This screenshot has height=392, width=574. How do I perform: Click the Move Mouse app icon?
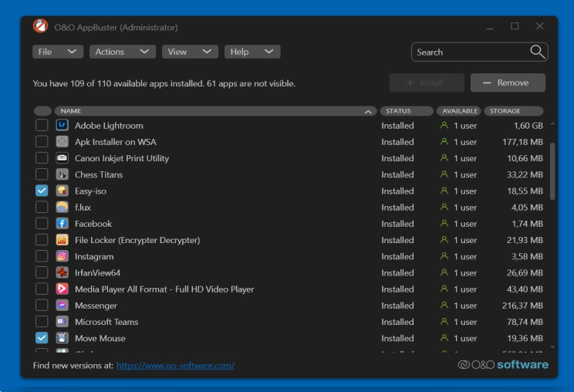pos(62,338)
